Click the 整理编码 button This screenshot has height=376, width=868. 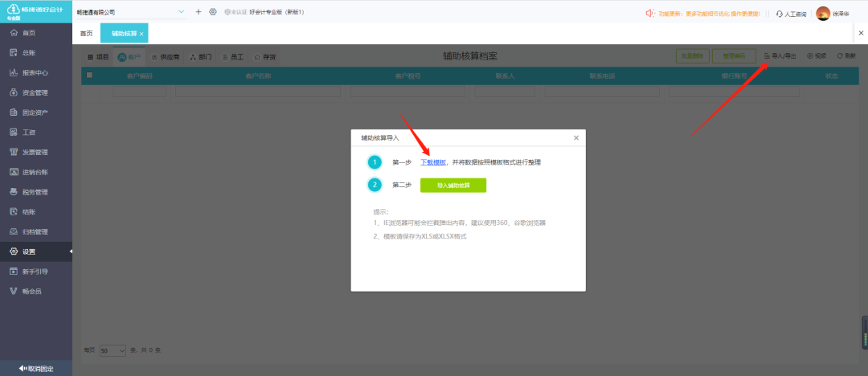[x=735, y=56]
